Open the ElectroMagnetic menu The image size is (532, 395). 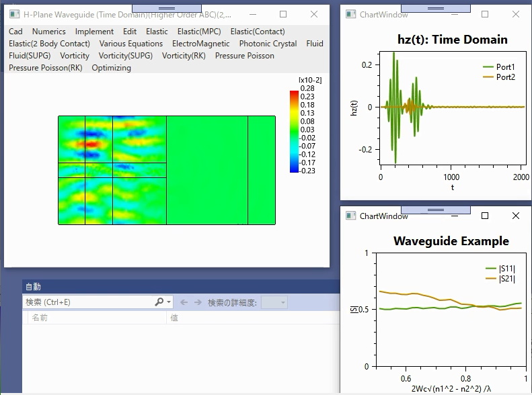(200, 44)
